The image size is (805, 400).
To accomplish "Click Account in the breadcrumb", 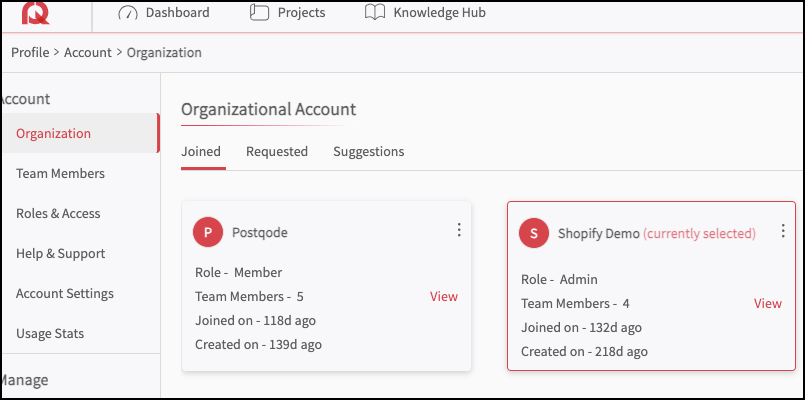I will click(x=88, y=52).
